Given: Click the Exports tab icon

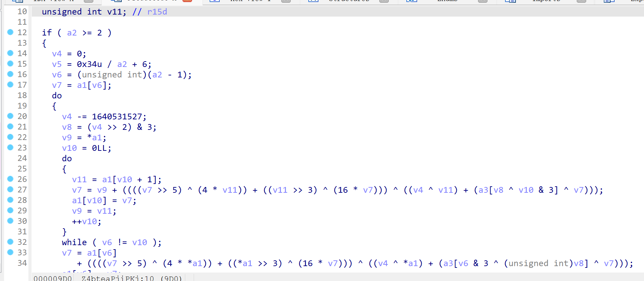Looking at the screenshot, I should pos(609,1).
